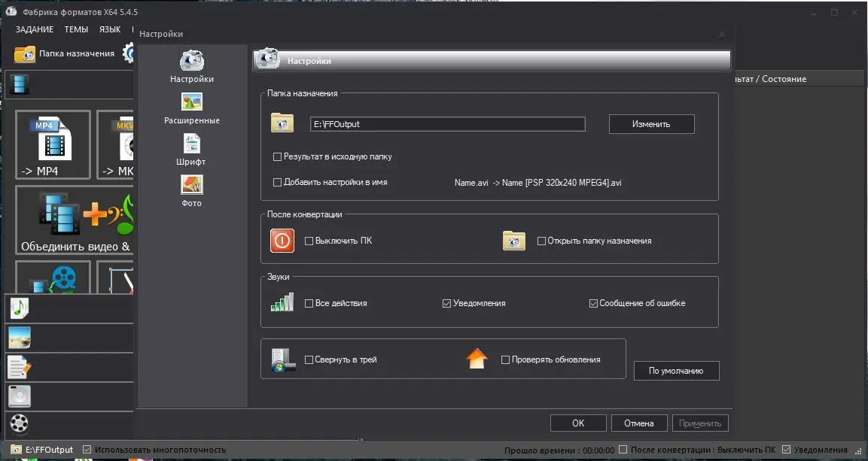
Task: Click folder icon beside Открыть папку назначения
Action: tap(513, 241)
